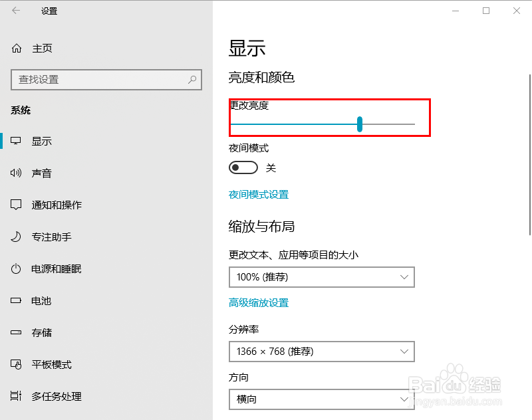532x420 pixels.
Task: Go to Multitasking (多任务处理) section
Action: pyautogui.click(x=56, y=397)
